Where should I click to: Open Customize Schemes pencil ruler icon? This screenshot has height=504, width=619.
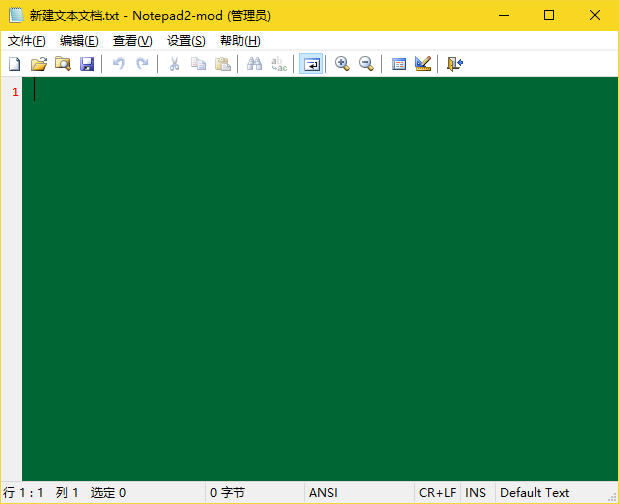coord(423,64)
